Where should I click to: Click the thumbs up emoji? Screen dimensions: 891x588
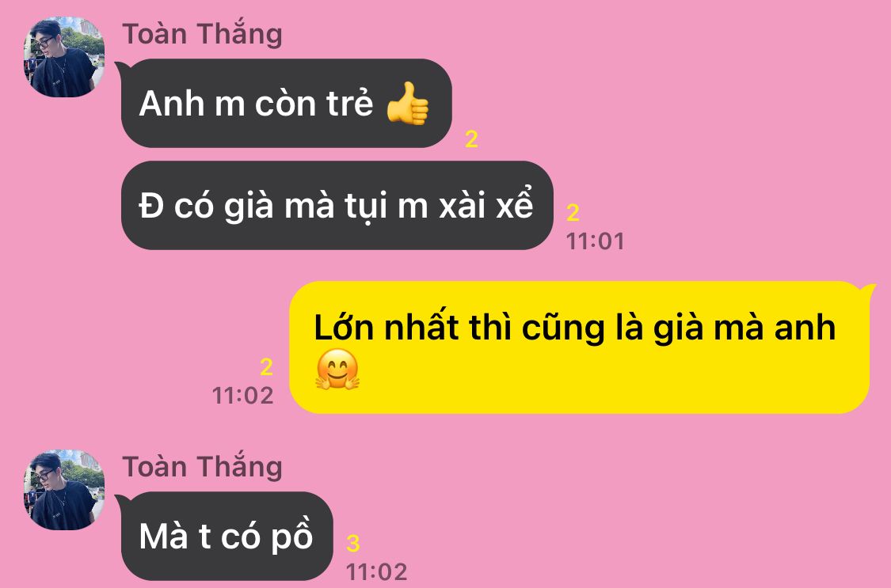[407, 104]
